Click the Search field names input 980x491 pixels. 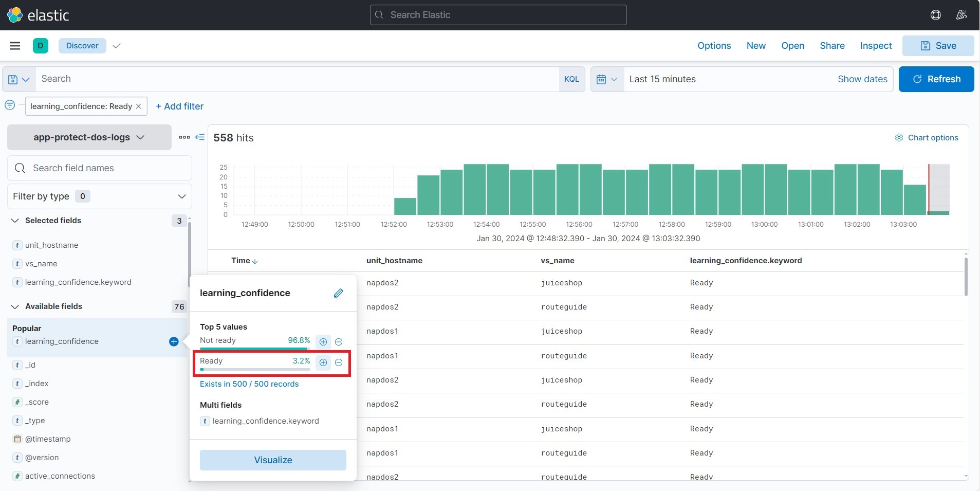100,168
